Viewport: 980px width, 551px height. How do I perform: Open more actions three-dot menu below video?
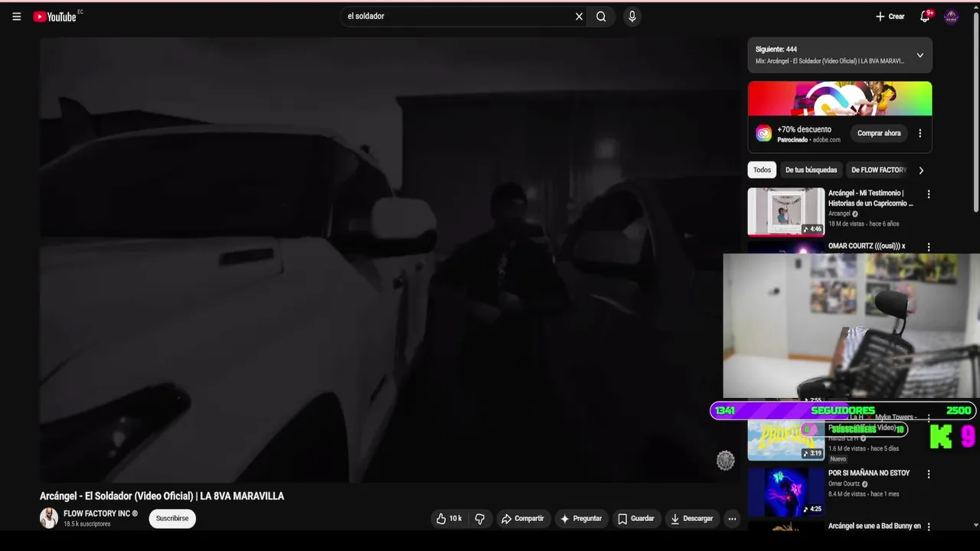[732, 519]
